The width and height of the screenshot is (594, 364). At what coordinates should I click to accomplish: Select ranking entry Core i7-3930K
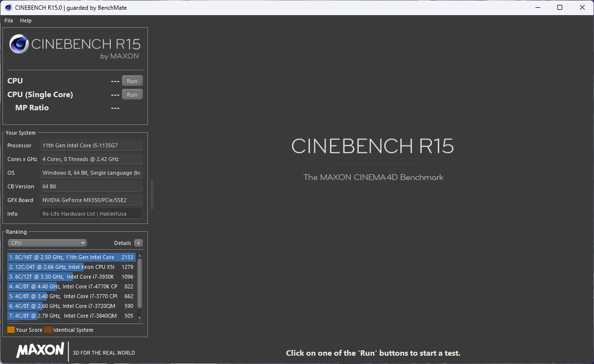[x=71, y=277]
